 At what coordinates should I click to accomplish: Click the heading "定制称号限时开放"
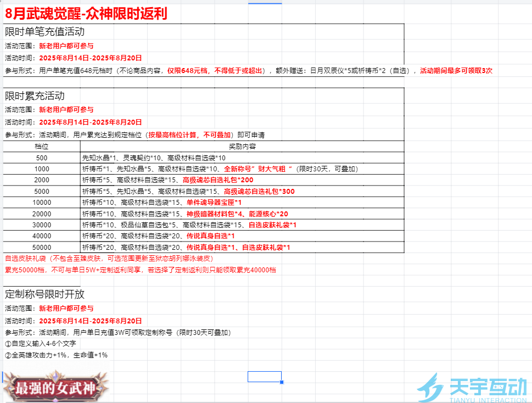click(44, 294)
